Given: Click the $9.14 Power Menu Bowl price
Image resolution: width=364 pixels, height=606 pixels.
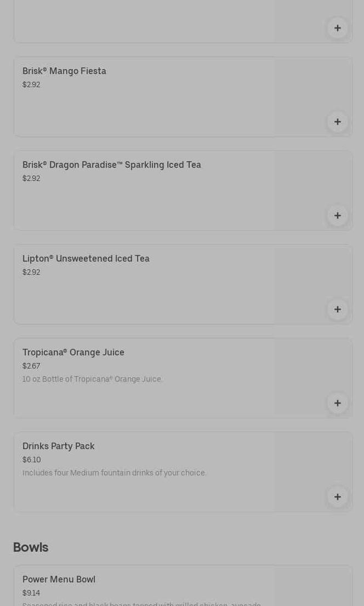Looking at the screenshot, I should point(31,593).
